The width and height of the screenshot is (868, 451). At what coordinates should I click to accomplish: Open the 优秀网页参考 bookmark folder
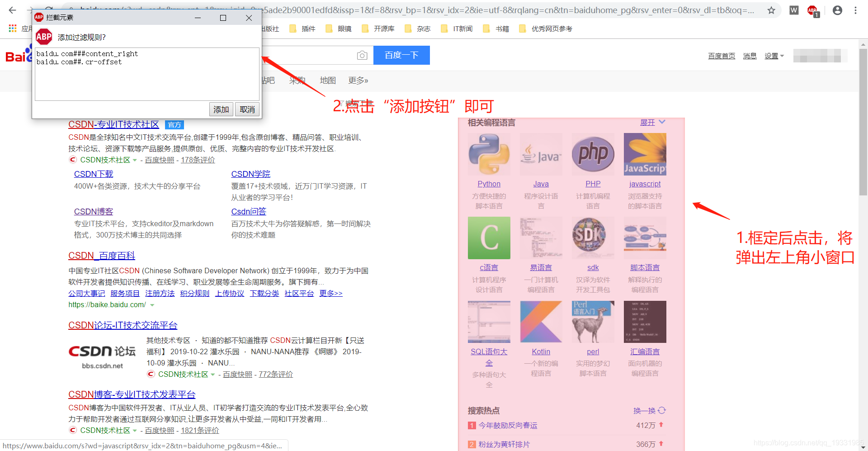point(546,28)
